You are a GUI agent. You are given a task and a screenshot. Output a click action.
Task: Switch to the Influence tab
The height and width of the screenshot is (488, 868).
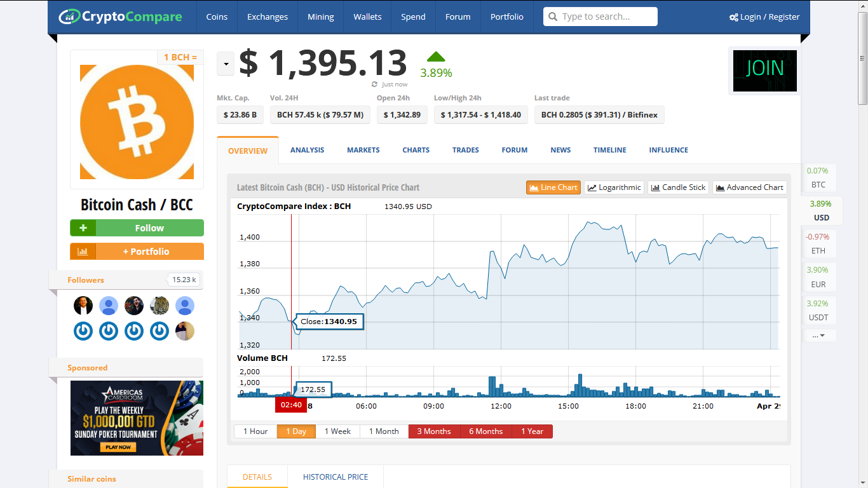pos(668,150)
